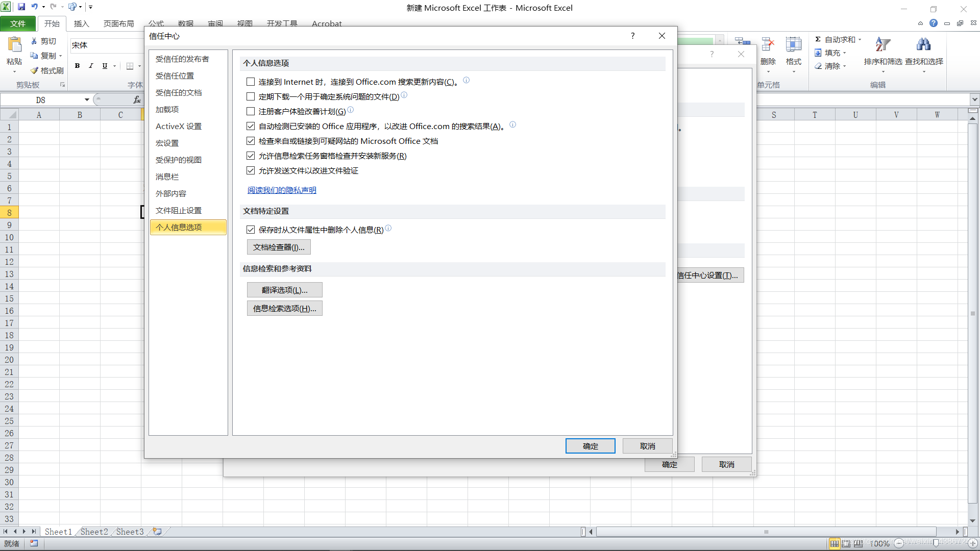The height and width of the screenshot is (551, 980).
Task: Confirm Trust Center with OK button
Action: pyautogui.click(x=590, y=446)
